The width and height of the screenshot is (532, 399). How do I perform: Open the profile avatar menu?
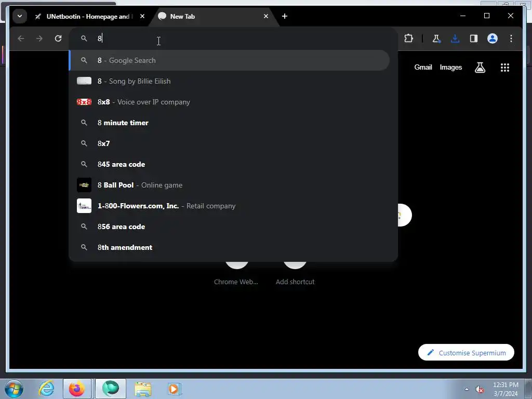(493, 38)
